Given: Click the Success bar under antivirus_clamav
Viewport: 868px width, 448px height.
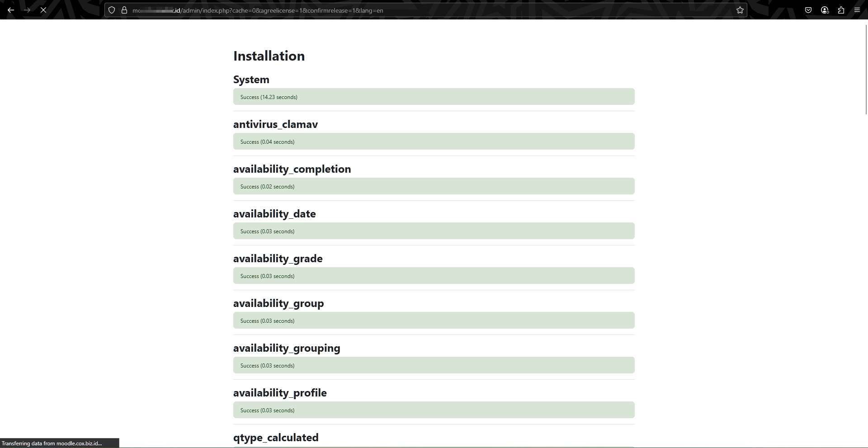Looking at the screenshot, I should coord(433,141).
